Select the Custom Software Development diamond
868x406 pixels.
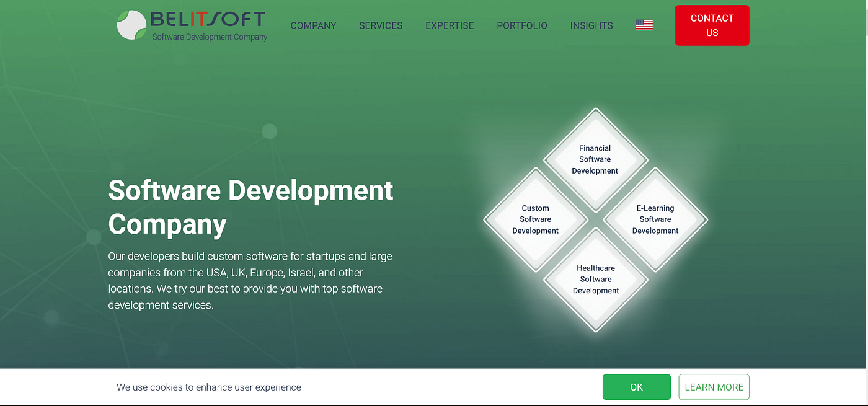tap(535, 219)
